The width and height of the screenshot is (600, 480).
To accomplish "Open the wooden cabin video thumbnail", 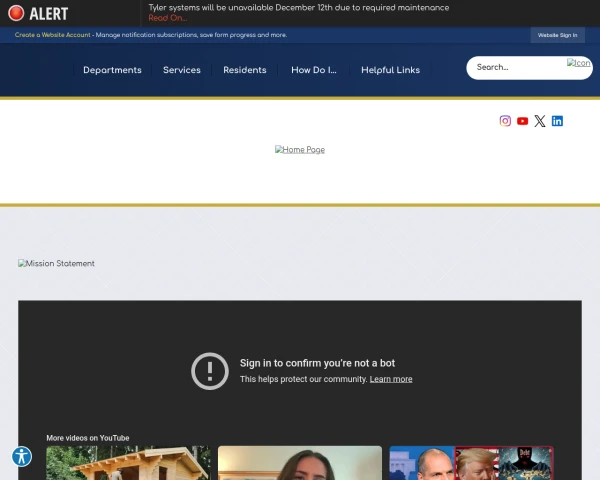I will [x=128, y=463].
